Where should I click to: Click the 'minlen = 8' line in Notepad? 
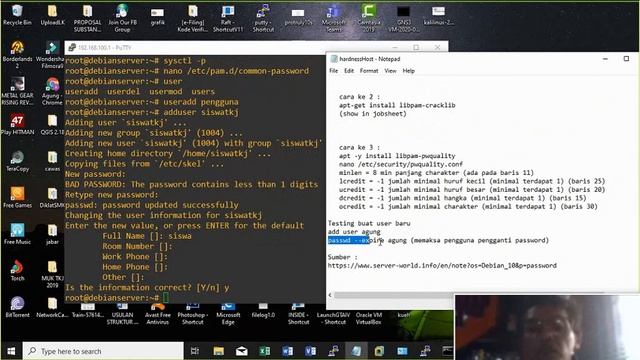(436, 173)
